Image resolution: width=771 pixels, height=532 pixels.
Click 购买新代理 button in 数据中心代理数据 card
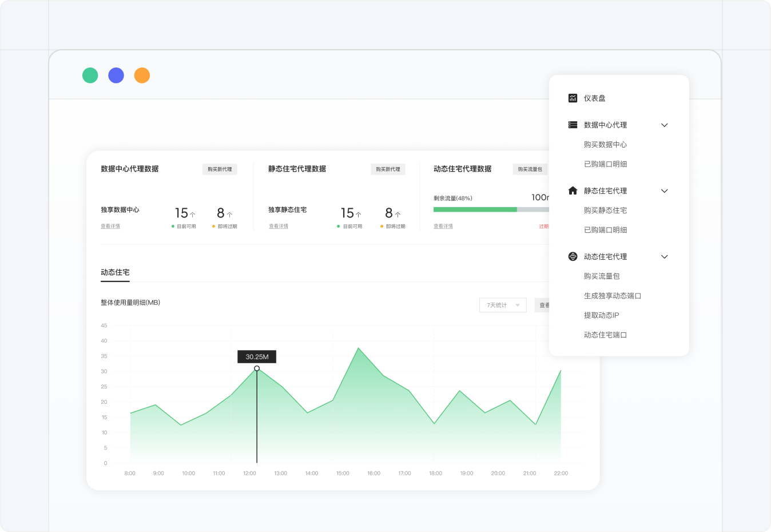pos(220,169)
